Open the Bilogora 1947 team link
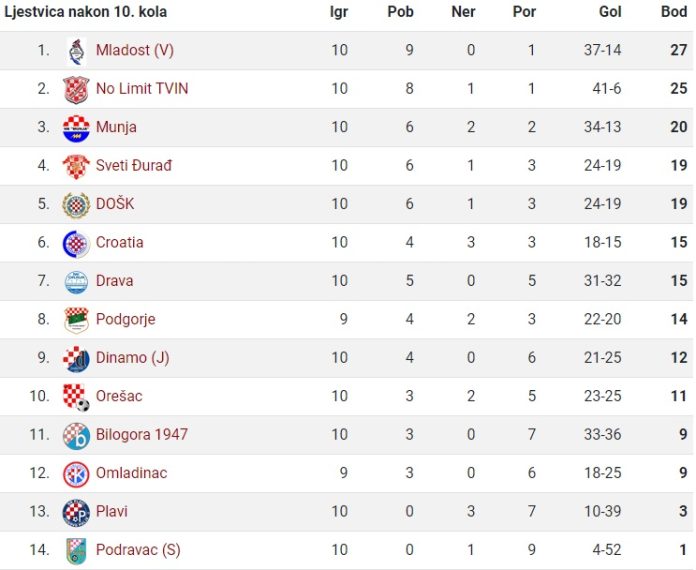 [142, 434]
